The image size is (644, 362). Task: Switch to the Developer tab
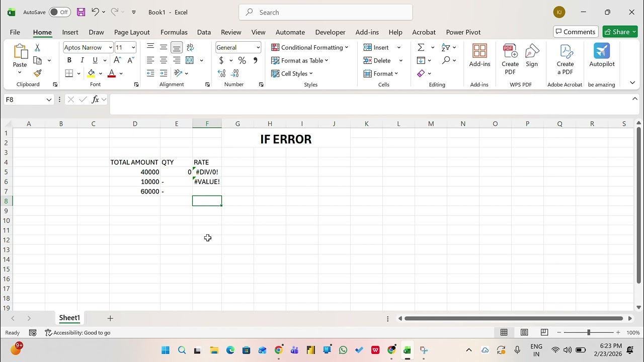(x=330, y=32)
